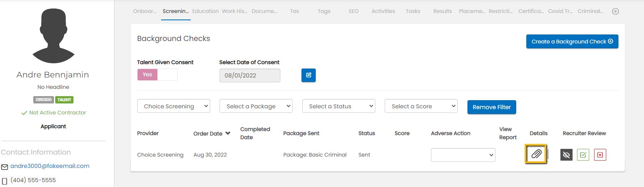Click the Sent status cell

click(x=364, y=155)
